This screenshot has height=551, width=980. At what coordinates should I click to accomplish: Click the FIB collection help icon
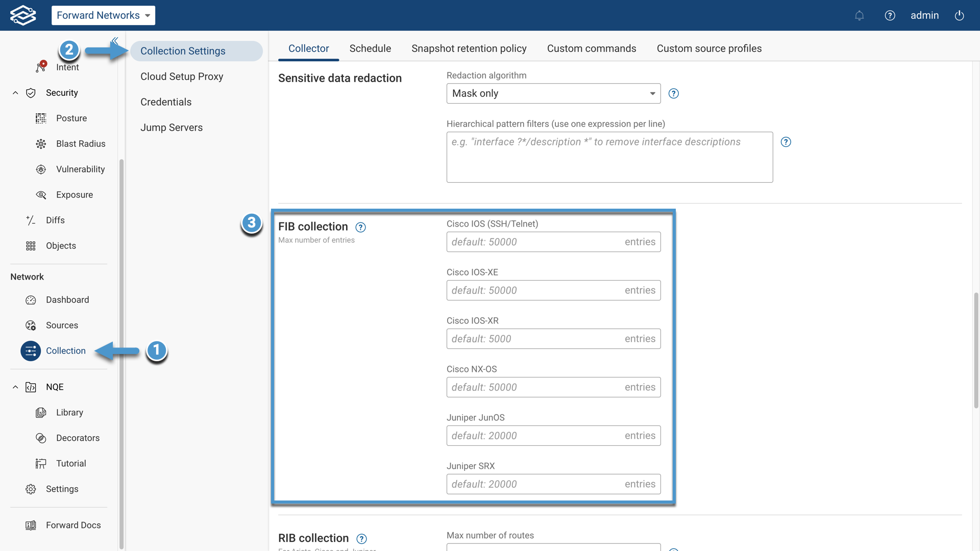coord(360,227)
